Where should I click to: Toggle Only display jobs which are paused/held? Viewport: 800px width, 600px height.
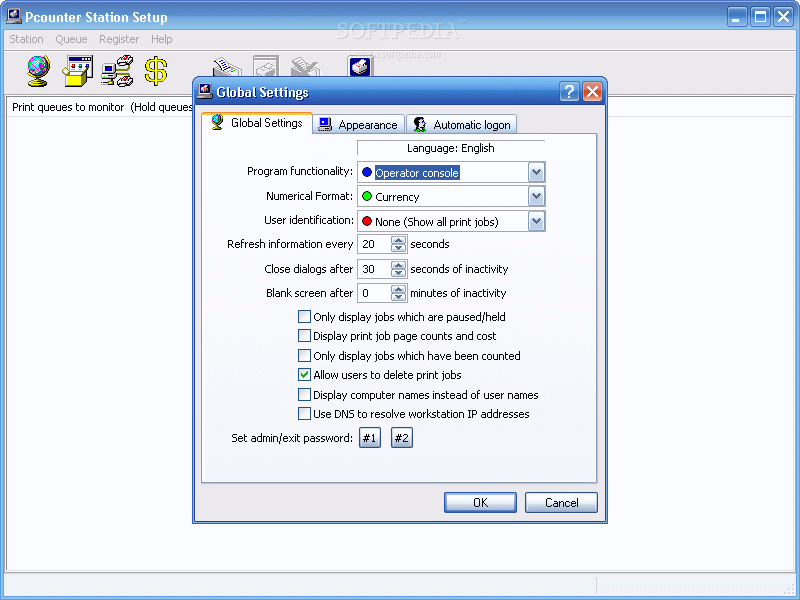click(x=304, y=317)
